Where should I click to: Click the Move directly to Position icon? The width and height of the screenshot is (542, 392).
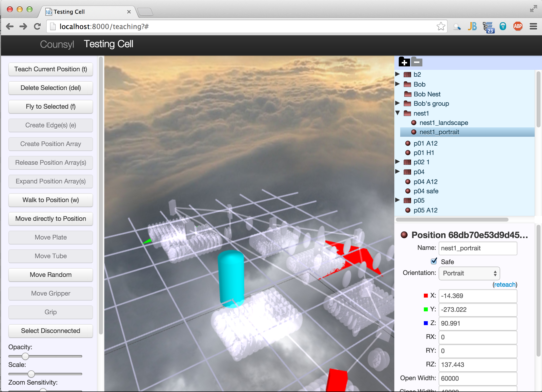50,218
